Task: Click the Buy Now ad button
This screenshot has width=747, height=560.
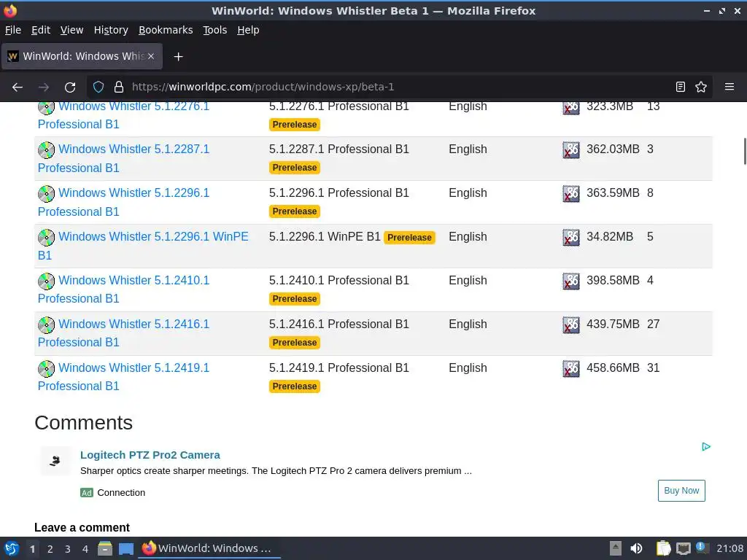Action: (x=681, y=491)
